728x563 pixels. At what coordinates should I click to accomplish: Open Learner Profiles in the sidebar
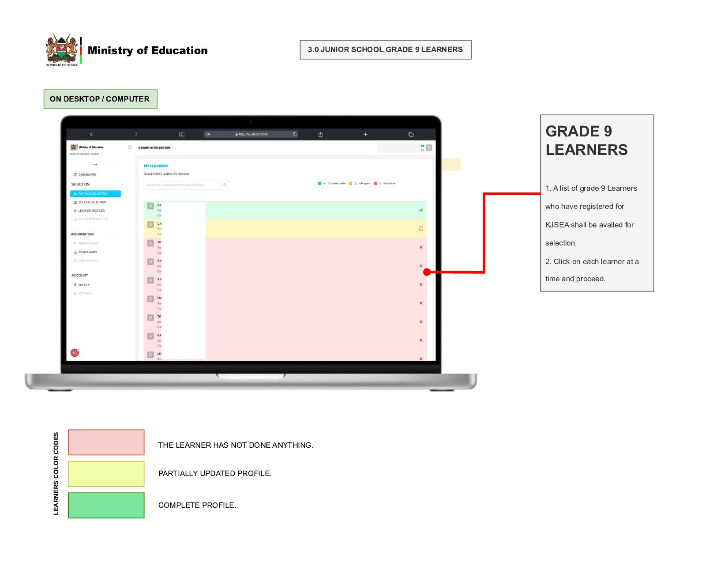[89, 211]
